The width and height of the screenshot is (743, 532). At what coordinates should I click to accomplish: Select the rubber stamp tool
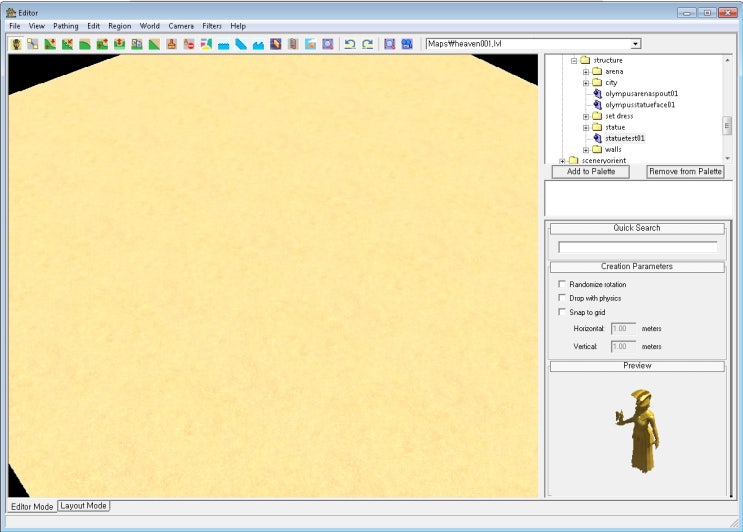(x=172, y=44)
